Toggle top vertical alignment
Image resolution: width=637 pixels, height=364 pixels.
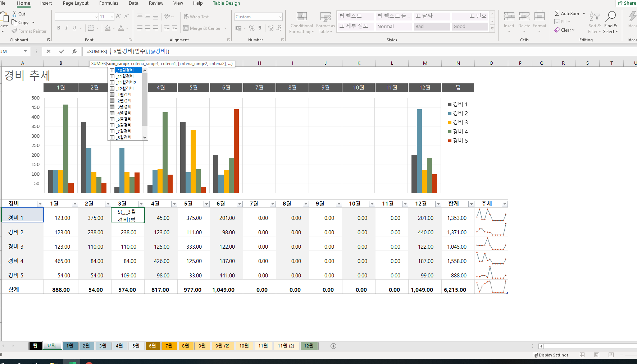[140, 17]
